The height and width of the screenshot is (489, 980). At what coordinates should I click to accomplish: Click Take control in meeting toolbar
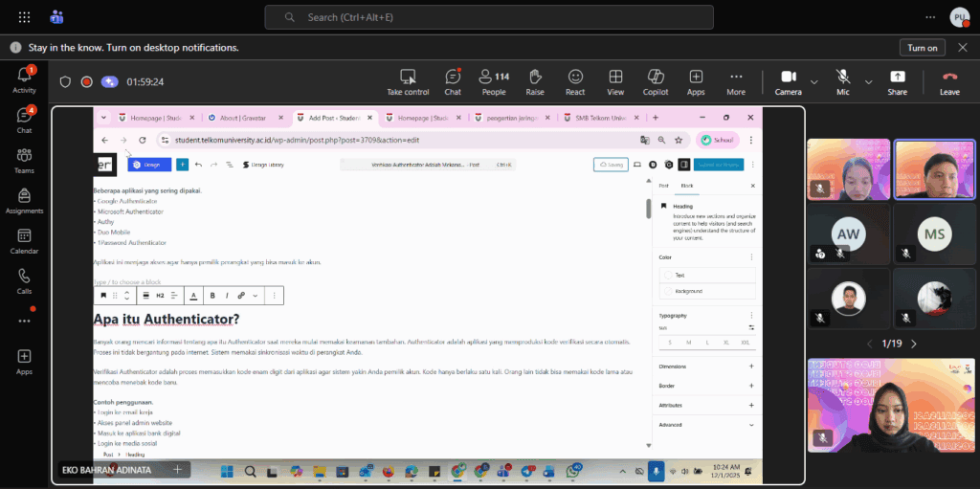click(408, 82)
